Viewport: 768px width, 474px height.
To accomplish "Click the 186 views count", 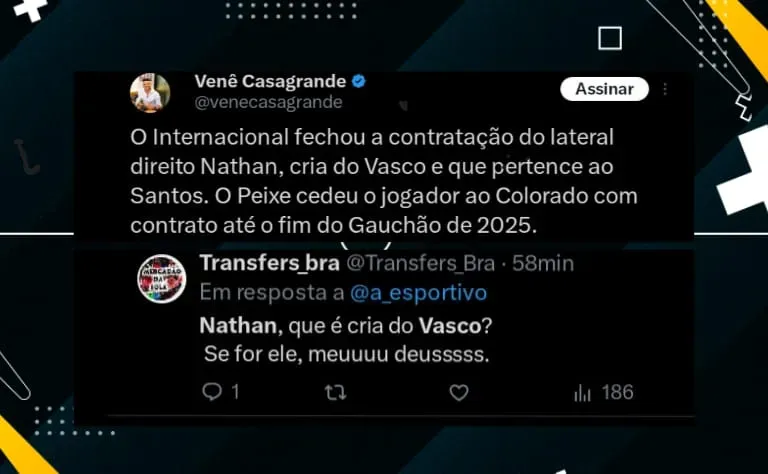I will 617,392.
